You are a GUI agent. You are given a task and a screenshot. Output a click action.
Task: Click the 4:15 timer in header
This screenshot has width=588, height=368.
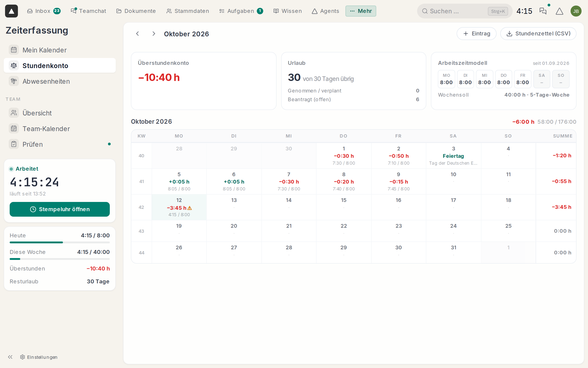[524, 11]
